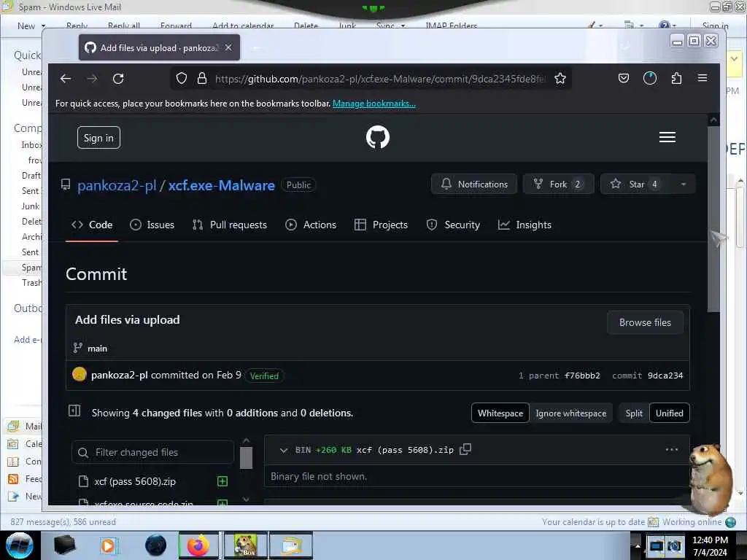The height and width of the screenshot is (560, 747).
Task: Star the repository
Action: point(636,184)
